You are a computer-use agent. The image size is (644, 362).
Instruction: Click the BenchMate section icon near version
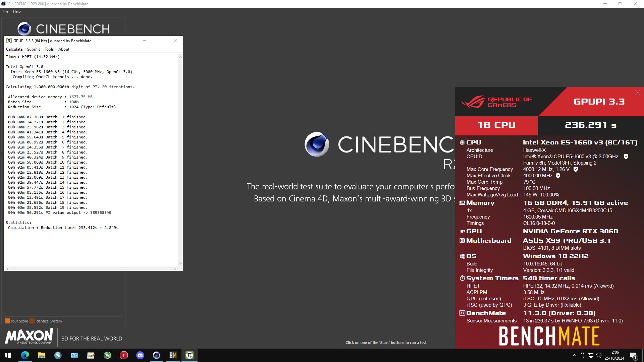[462, 313]
